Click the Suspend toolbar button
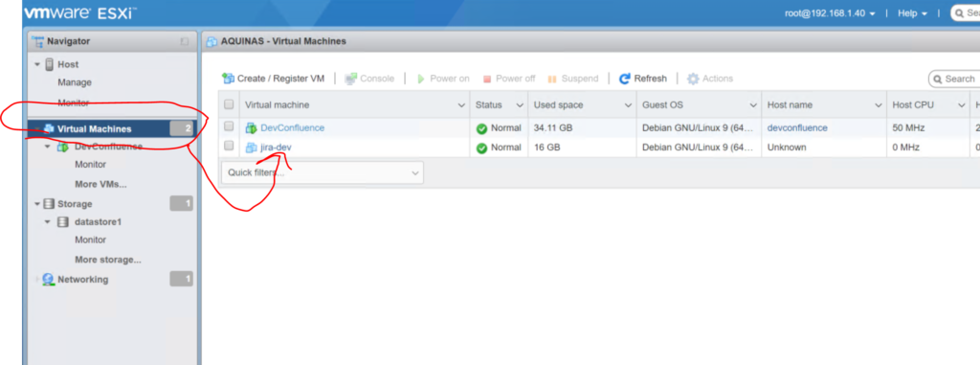 point(573,79)
